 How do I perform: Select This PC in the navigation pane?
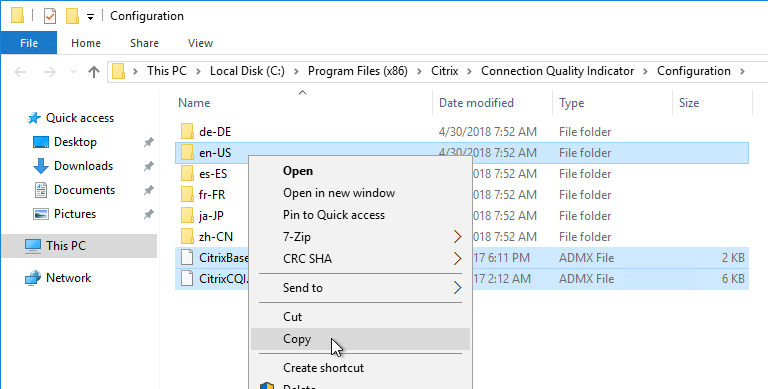79,246
